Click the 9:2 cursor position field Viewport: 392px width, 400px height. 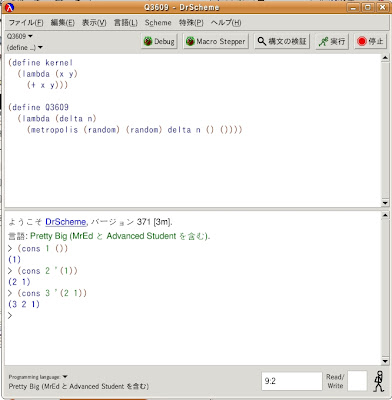point(292,381)
